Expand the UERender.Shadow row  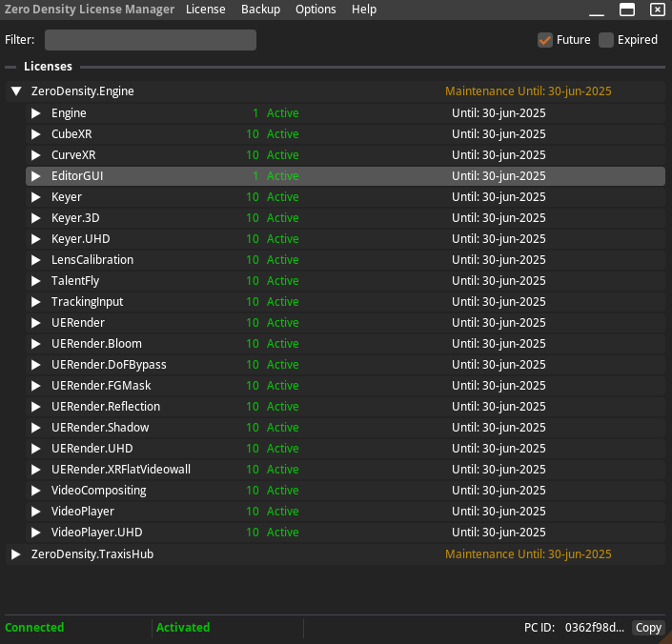click(x=36, y=428)
